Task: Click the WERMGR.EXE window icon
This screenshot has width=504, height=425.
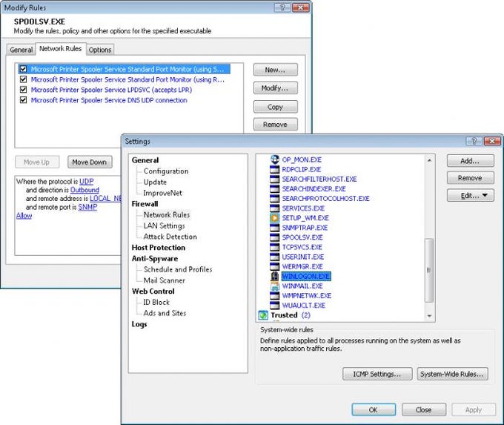Action: (274, 266)
